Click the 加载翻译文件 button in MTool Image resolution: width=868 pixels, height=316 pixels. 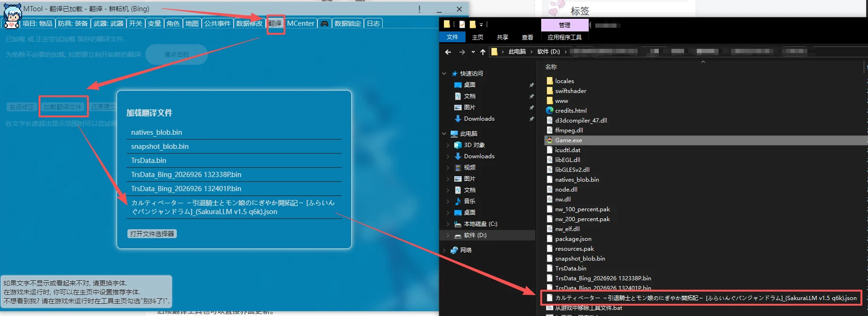click(x=63, y=107)
